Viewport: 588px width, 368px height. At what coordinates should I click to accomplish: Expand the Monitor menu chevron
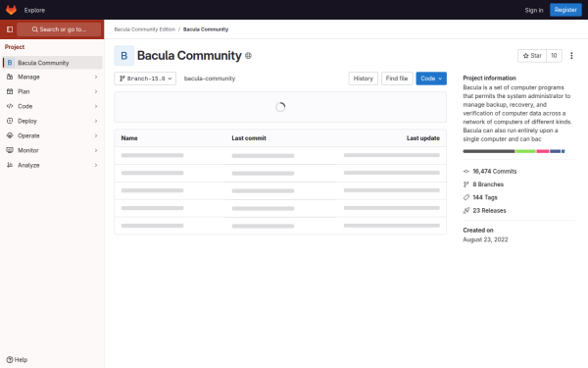(96, 150)
